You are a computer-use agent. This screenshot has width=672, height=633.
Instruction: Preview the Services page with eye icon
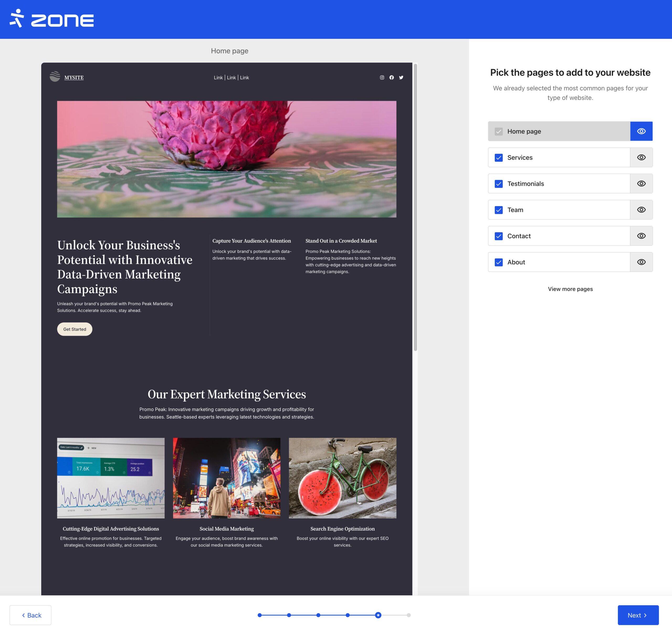[641, 157]
